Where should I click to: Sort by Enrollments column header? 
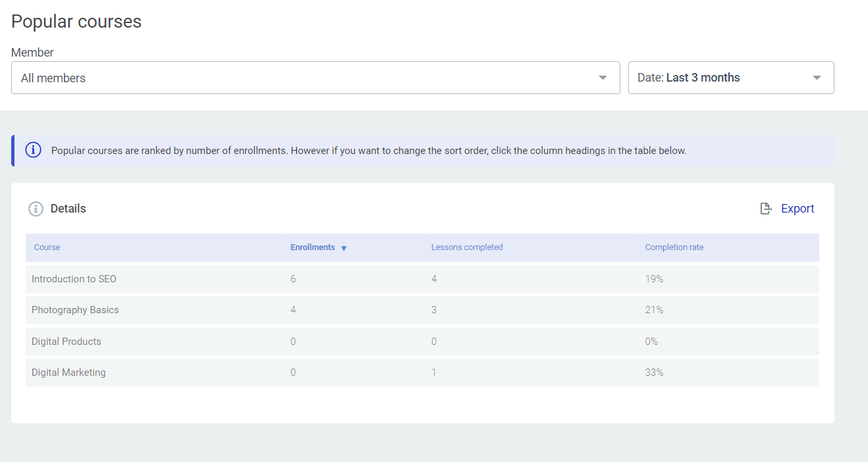tap(313, 247)
